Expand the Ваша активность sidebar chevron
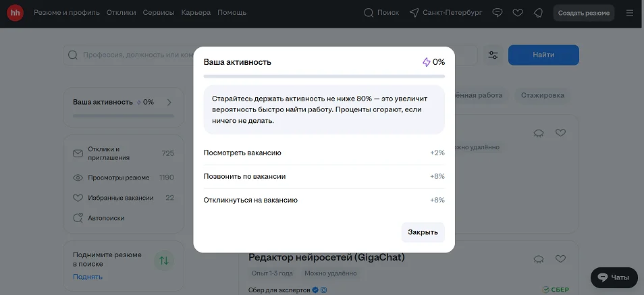644x295 pixels. [169, 102]
